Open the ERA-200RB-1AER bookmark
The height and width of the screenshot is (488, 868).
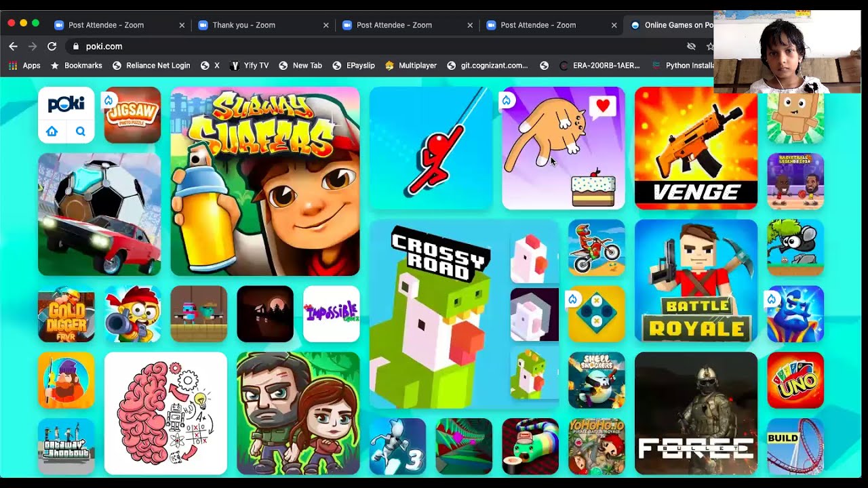(x=599, y=66)
